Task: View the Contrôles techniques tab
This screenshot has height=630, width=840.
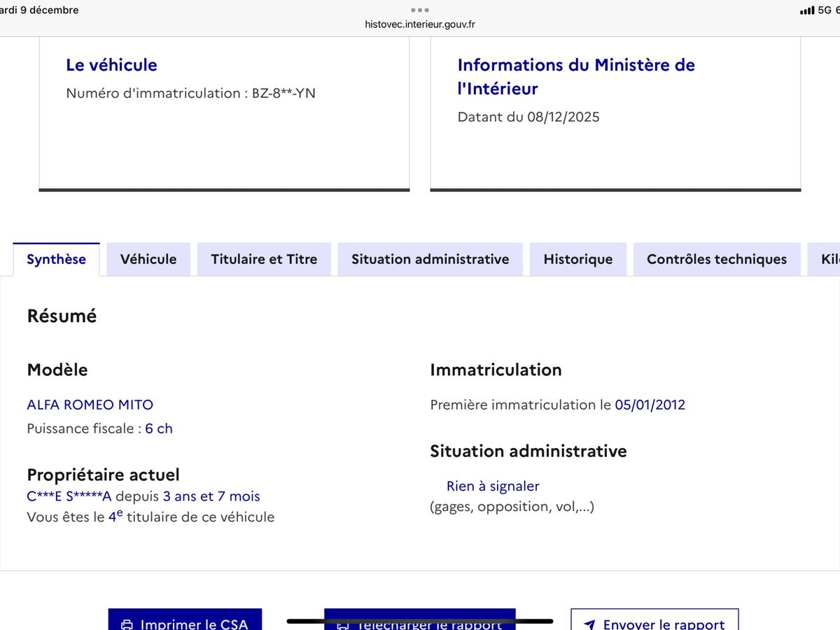Action: [x=716, y=259]
